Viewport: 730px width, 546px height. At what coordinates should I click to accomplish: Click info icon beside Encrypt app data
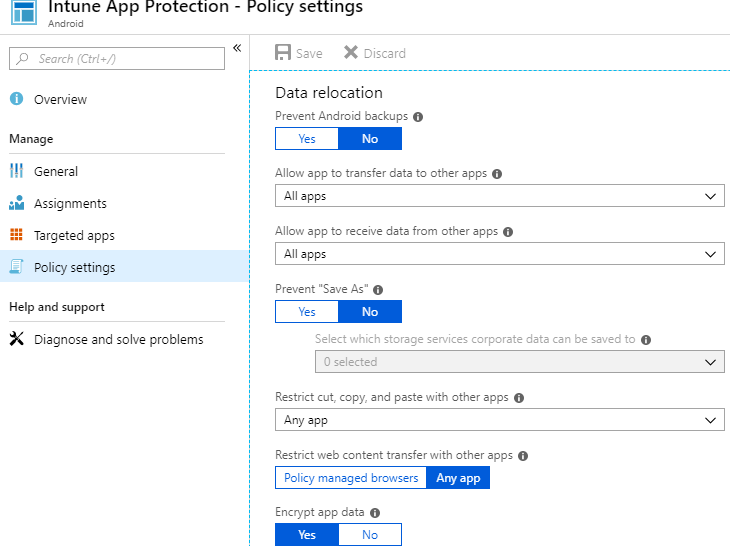click(374, 513)
